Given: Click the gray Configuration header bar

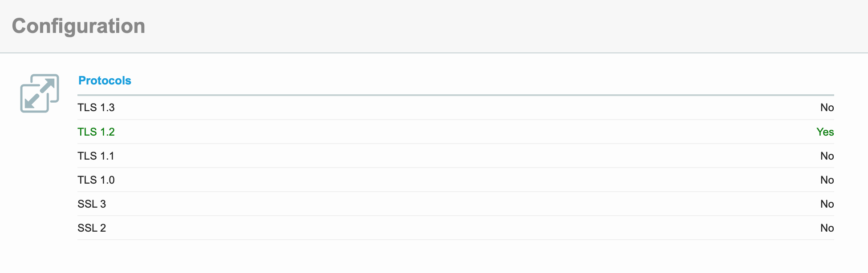Looking at the screenshot, I should [434, 26].
